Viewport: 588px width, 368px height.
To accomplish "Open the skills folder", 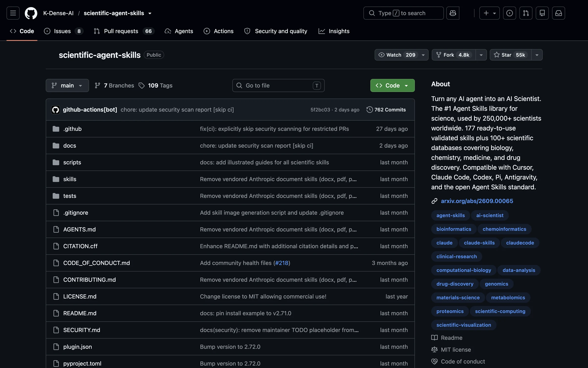I will point(70,179).
